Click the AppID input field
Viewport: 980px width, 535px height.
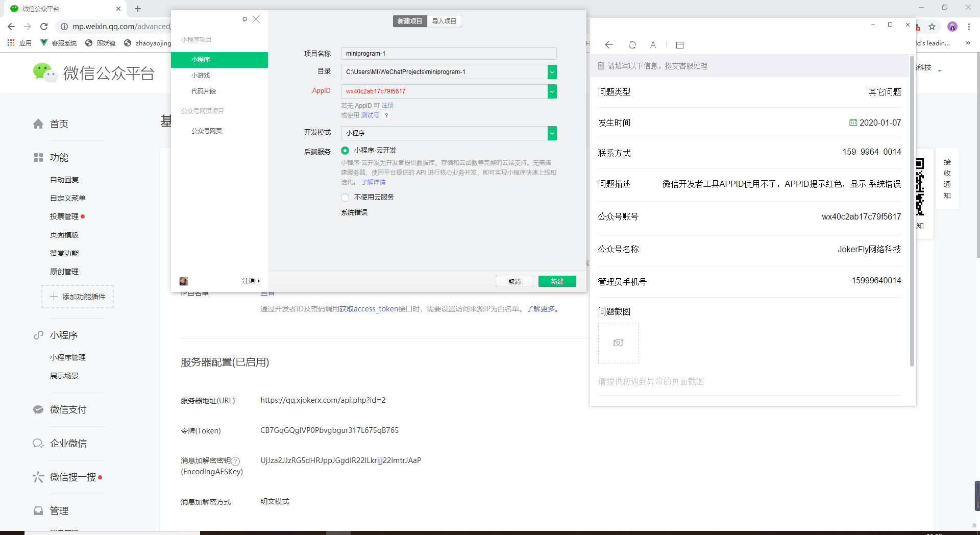tap(444, 91)
